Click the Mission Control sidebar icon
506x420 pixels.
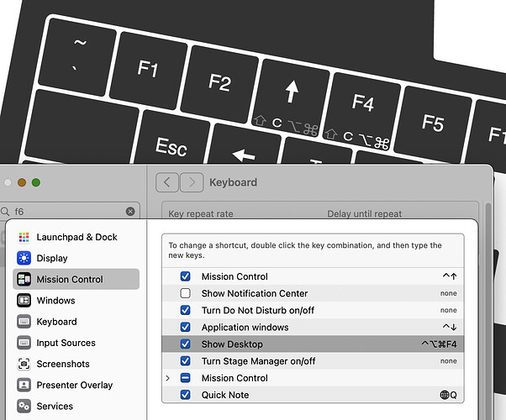click(24, 280)
